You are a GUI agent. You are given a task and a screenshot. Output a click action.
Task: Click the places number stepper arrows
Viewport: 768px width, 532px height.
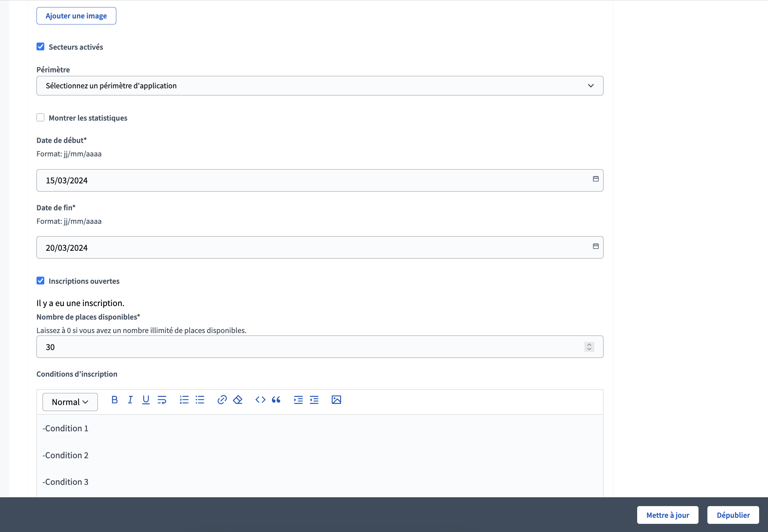589,347
